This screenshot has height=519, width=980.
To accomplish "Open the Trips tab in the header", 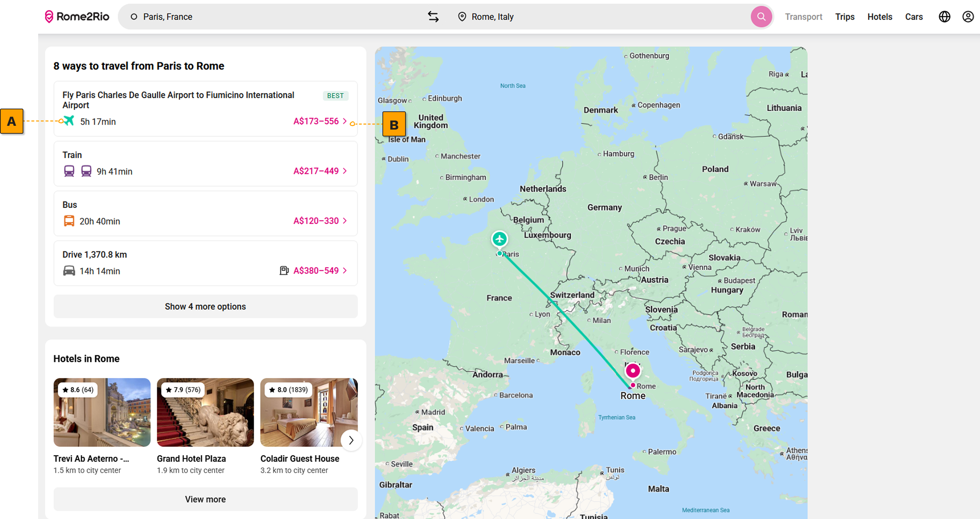I will click(x=845, y=17).
